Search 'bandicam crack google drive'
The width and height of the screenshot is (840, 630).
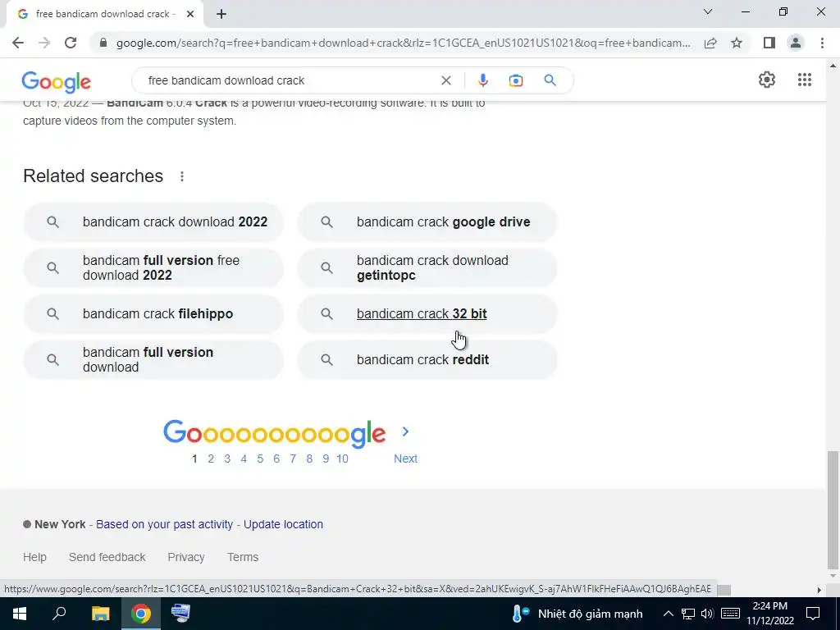pos(427,221)
